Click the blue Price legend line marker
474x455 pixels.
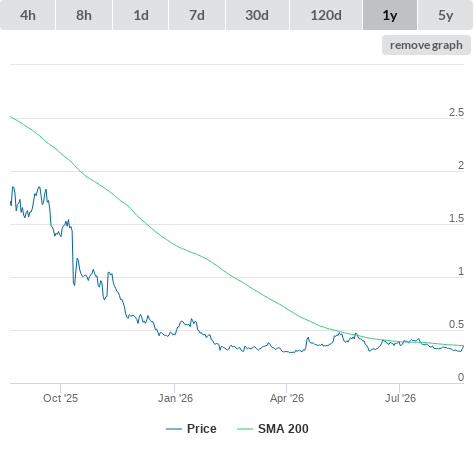click(174, 429)
